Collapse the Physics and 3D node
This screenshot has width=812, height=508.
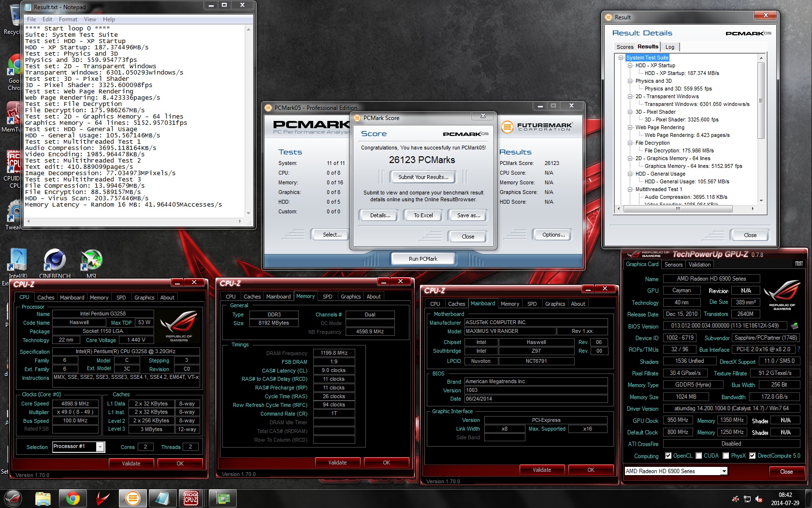pos(630,81)
